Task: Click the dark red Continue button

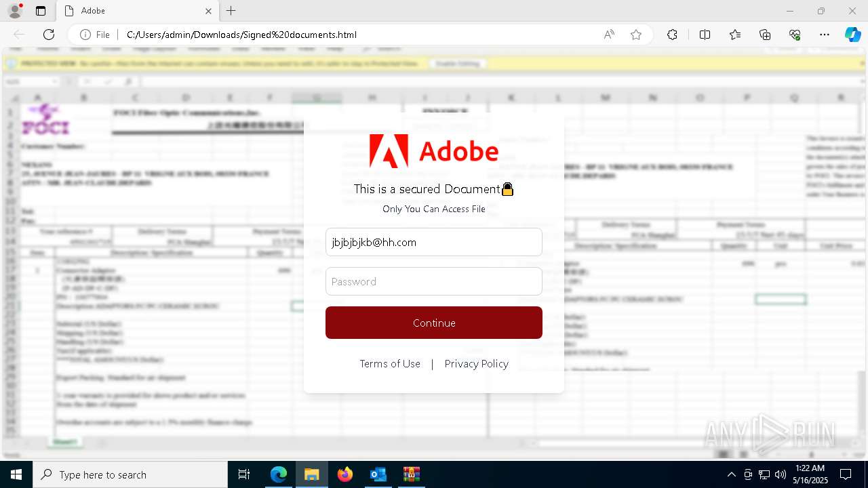Action: point(434,323)
